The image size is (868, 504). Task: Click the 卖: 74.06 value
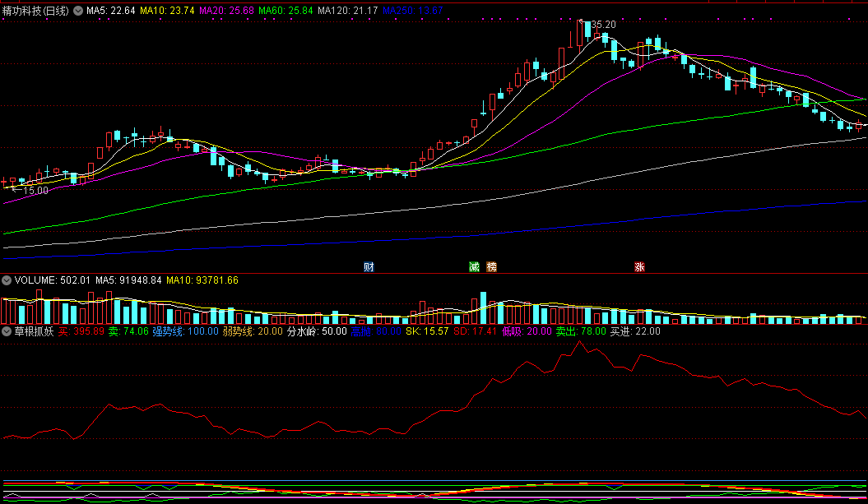(x=128, y=331)
